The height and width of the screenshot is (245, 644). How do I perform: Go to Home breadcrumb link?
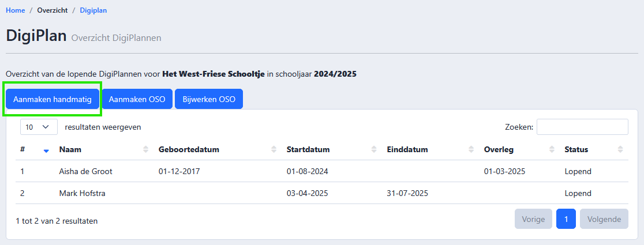15,10
